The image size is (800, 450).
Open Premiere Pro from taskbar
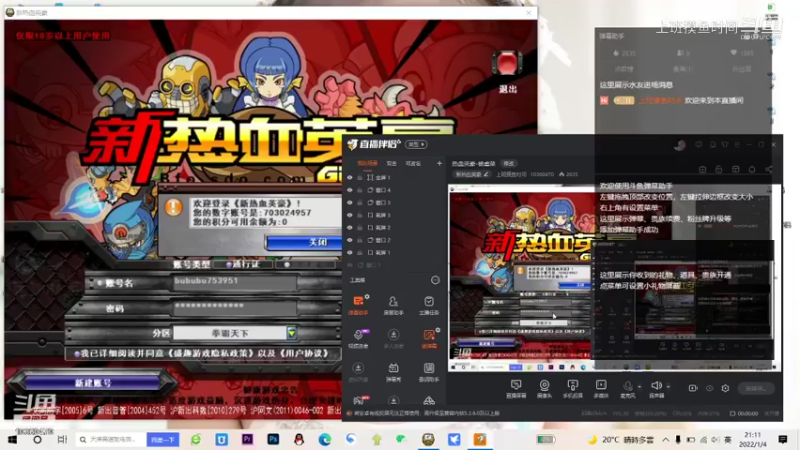[x=247, y=439]
